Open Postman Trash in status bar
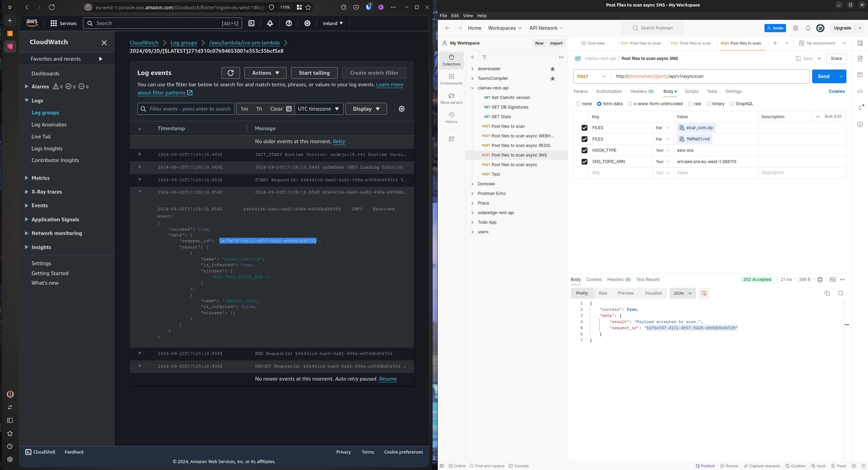 click(x=839, y=466)
